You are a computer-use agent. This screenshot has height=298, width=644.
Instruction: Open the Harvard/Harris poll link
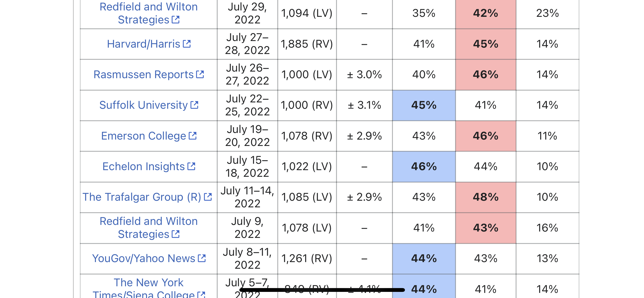pyautogui.click(x=143, y=44)
